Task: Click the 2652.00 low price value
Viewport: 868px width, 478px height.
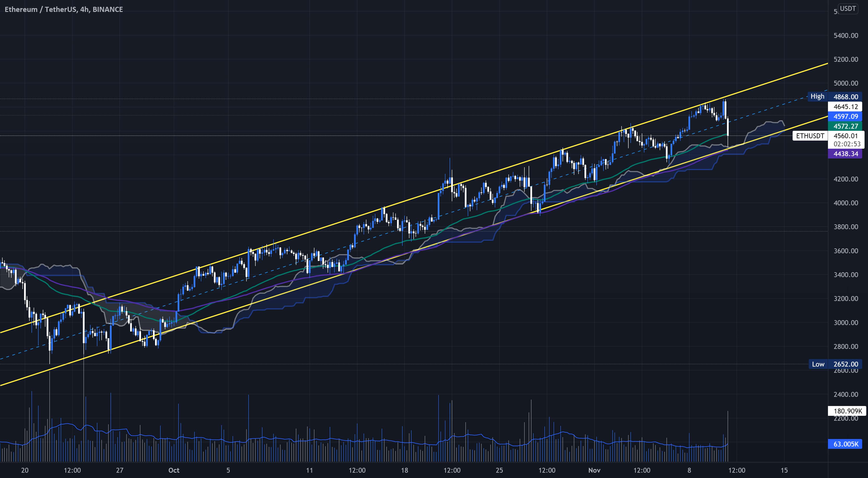Action: point(846,364)
